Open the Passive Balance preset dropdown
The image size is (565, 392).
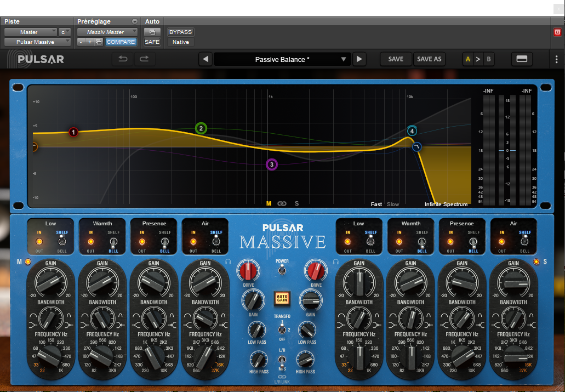pos(282,59)
